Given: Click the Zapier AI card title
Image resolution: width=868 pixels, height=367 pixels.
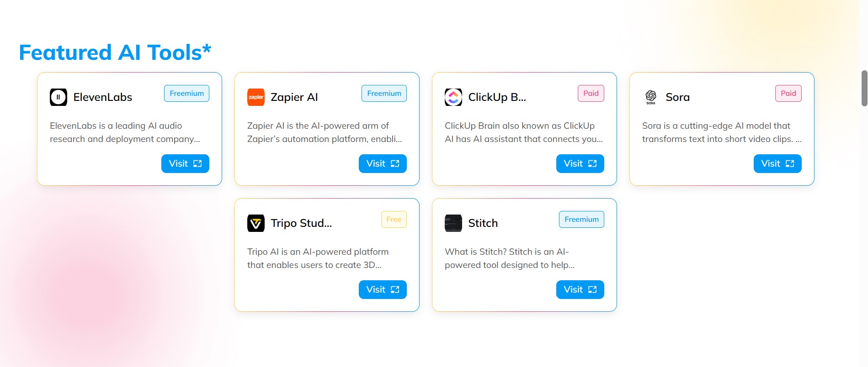Looking at the screenshot, I should coord(294,97).
